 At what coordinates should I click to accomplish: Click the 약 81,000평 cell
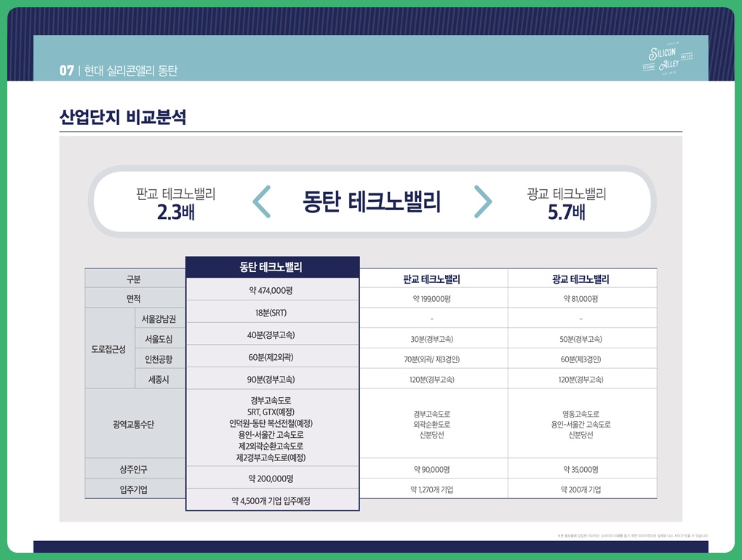(581, 298)
